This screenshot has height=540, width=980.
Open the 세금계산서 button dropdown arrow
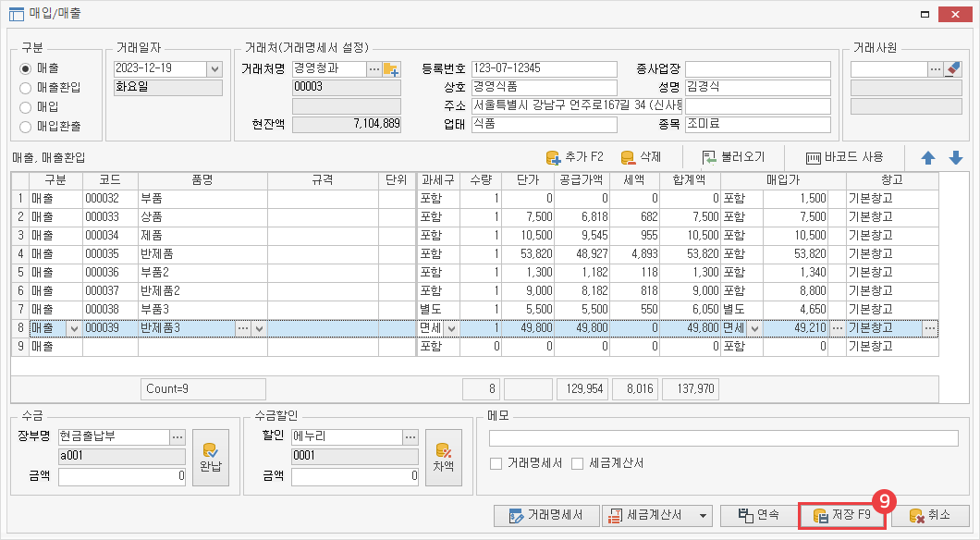tap(704, 516)
